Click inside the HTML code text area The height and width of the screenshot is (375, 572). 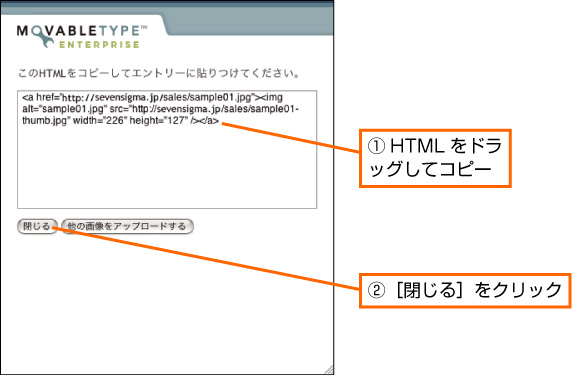click(x=167, y=150)
